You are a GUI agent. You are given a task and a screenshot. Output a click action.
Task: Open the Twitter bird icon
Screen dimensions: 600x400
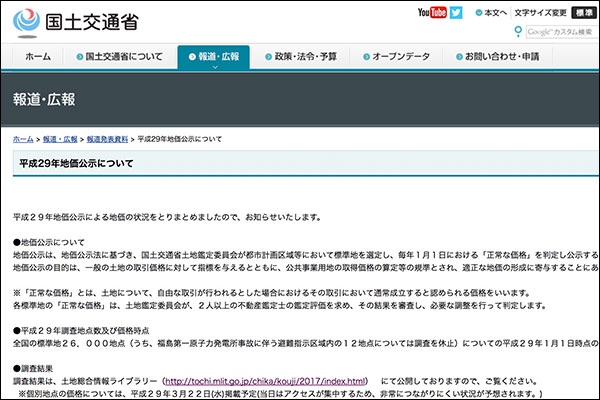click(x=456, y=13)
